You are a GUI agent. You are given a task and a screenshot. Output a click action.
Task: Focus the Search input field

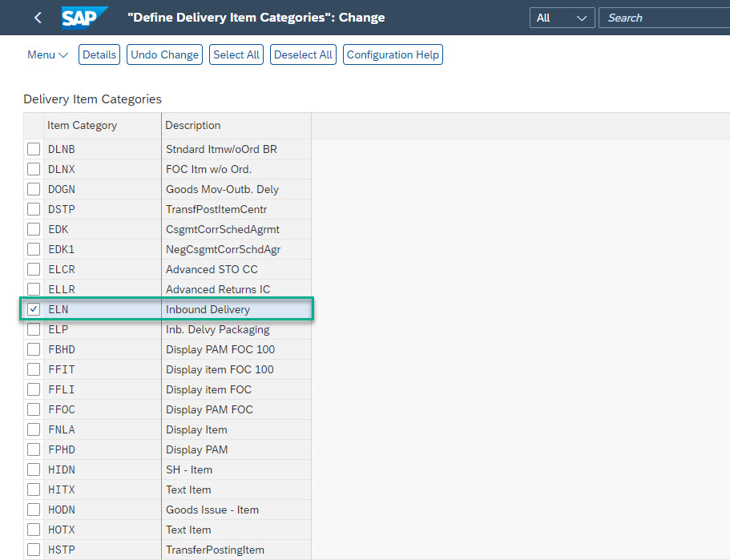[663, 18]
